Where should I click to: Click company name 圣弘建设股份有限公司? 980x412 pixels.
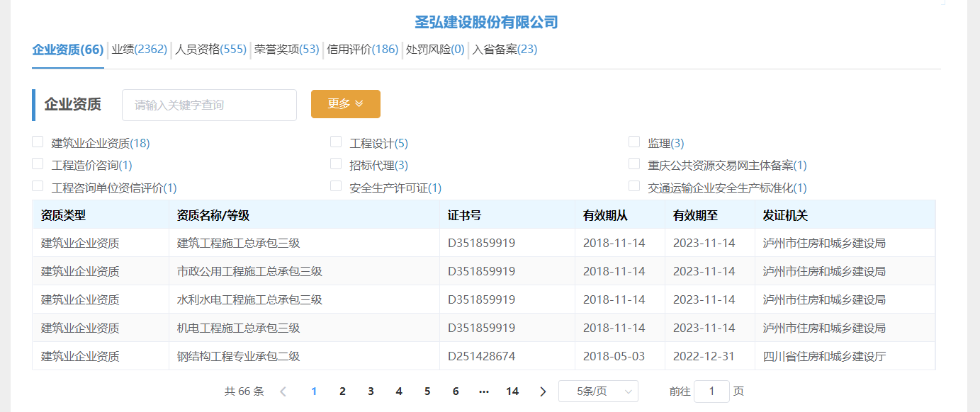coord(486,23)
